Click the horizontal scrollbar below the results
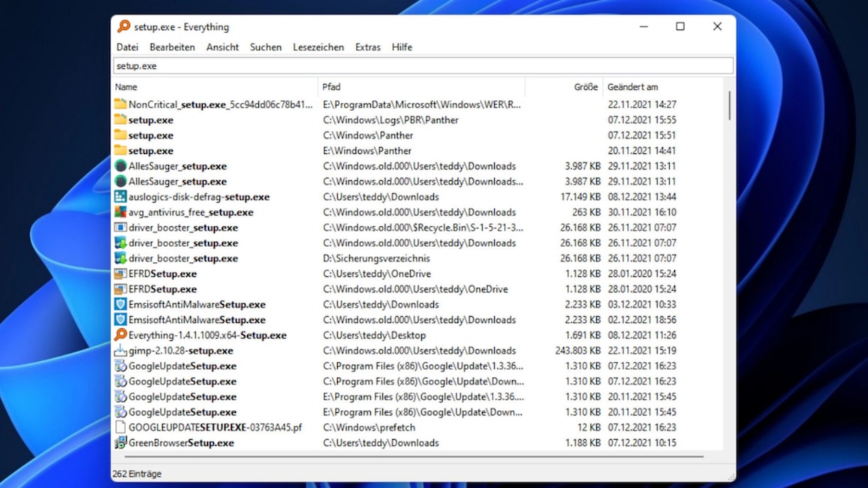The height and width of the screenshot is (488, 868). pyautogui.click(x=414, y=457)
